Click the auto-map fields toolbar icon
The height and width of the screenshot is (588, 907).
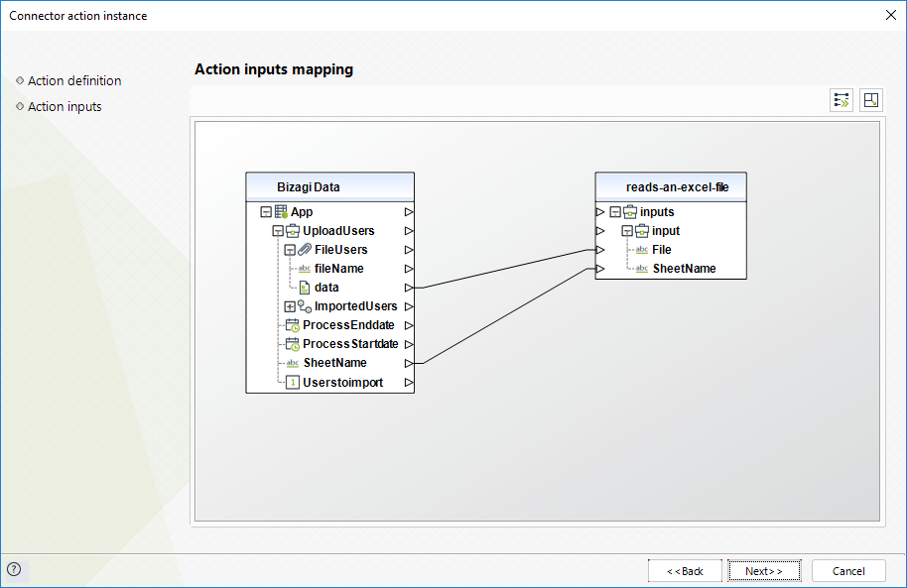click(842, 100)
